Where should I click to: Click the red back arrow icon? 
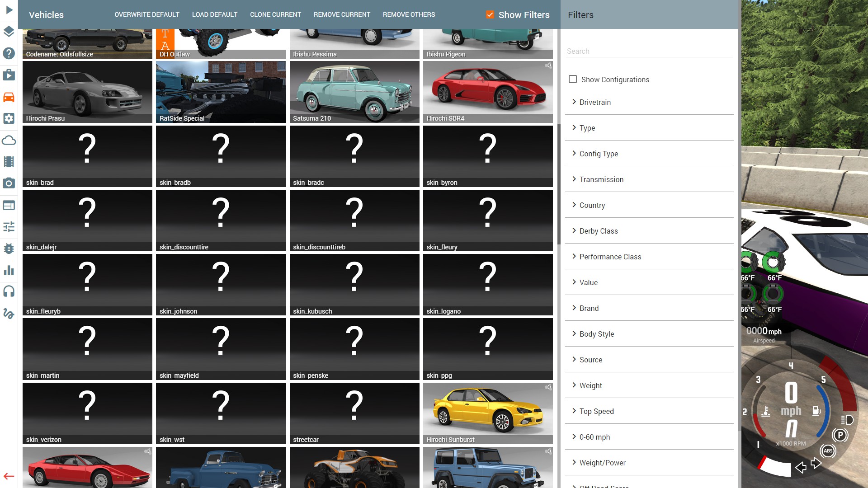pyautogui.click(x=9, y=476)
